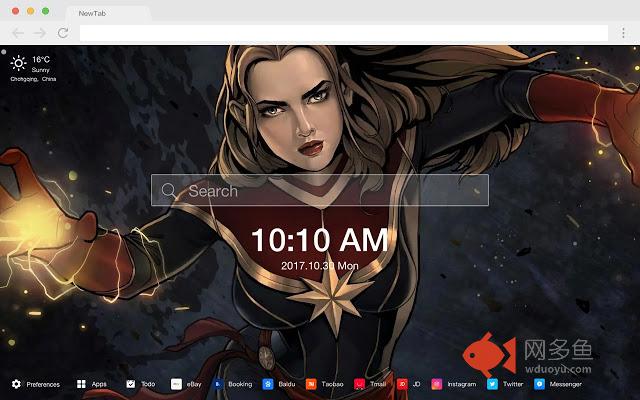Click the 10:10 AM clock
Image resolution: width=640 pixels, height=400 pixels.
(320, 240)
